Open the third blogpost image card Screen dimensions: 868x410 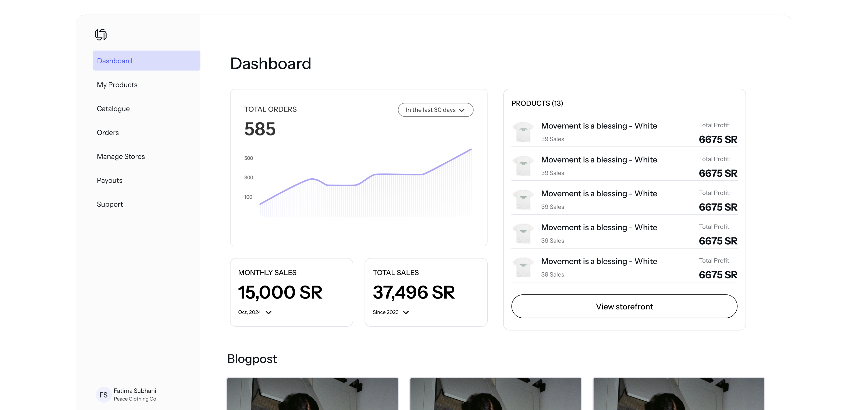pyautogui.click(x=678, y=394)
